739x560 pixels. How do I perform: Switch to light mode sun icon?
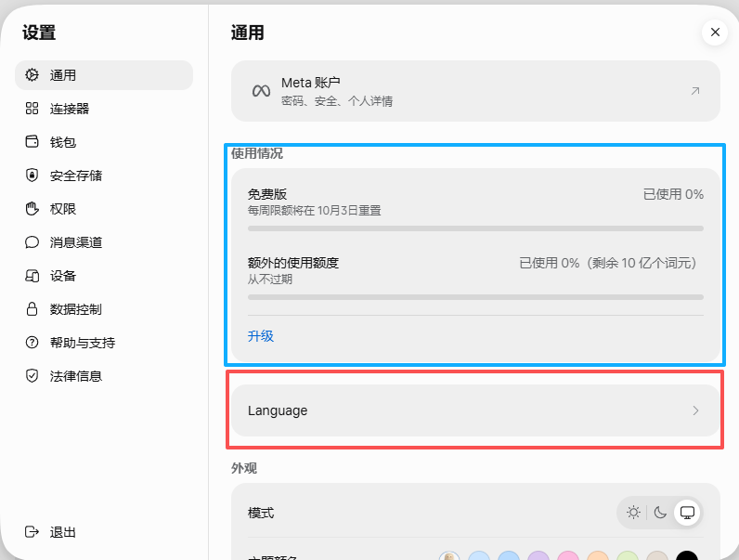(x=633, y=513)
